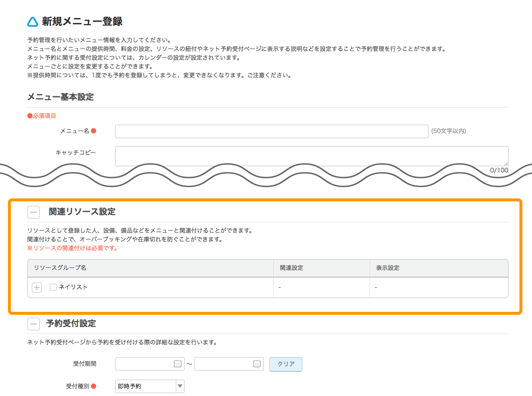Click the 予約受付設定 heading text
Viewport: 532px width, 396px height.
click(x=71, y=324)
